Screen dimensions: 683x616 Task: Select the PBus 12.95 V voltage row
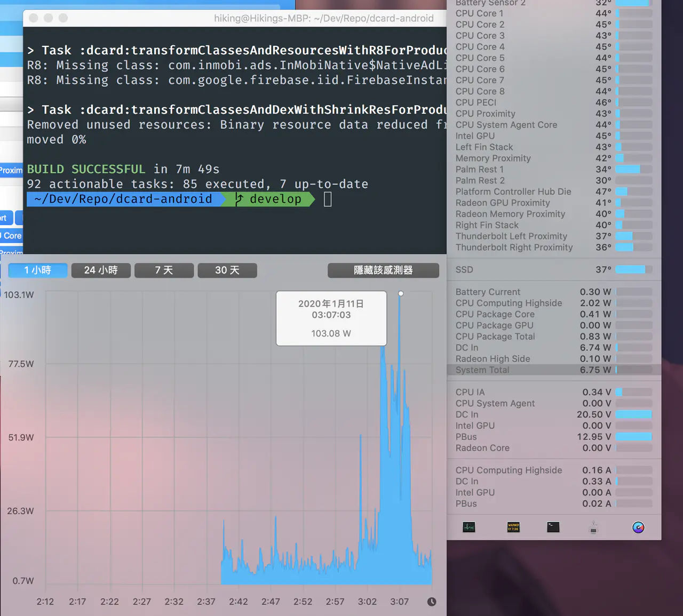coord(554,437)
